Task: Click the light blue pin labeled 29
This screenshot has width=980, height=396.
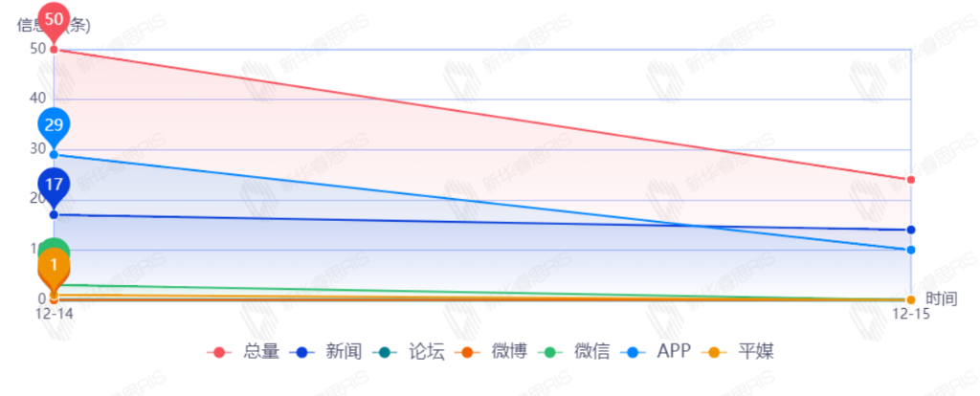Action: (x=54, y=125)
